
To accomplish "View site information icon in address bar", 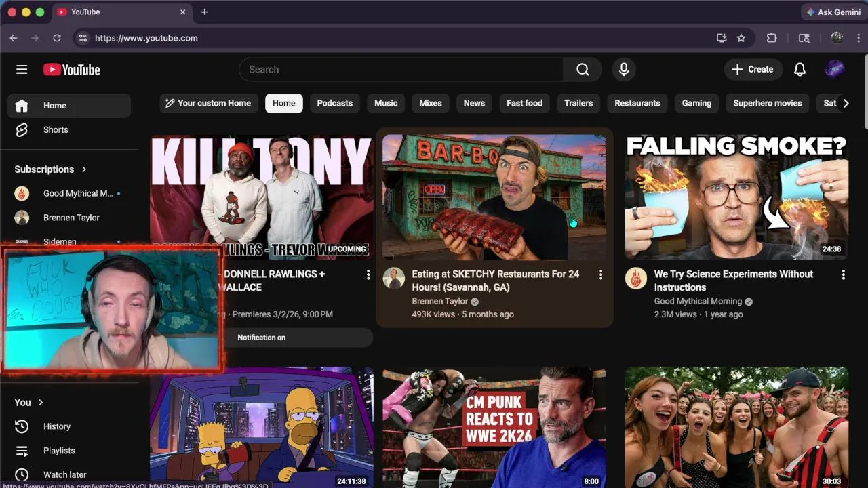I will click(83, 38).
